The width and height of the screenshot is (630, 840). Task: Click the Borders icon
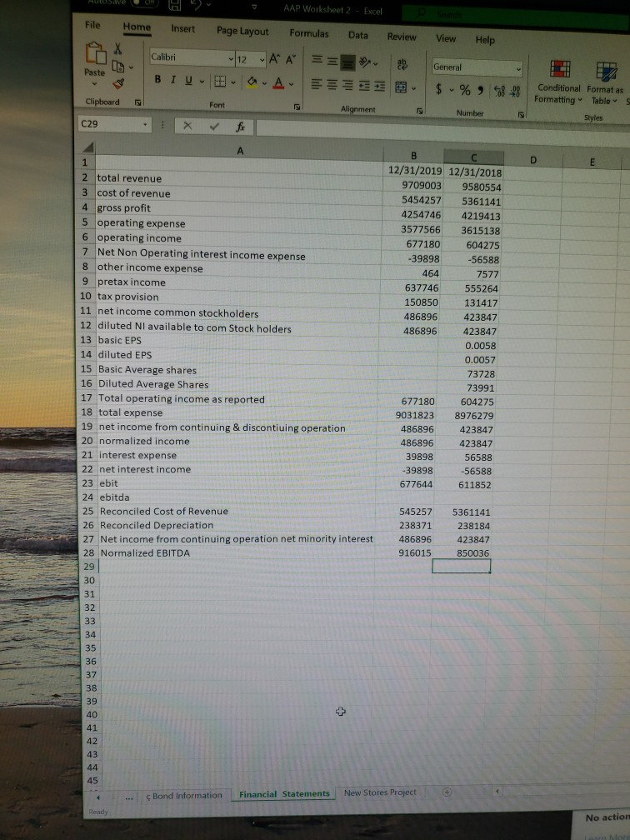pos(220,82)
